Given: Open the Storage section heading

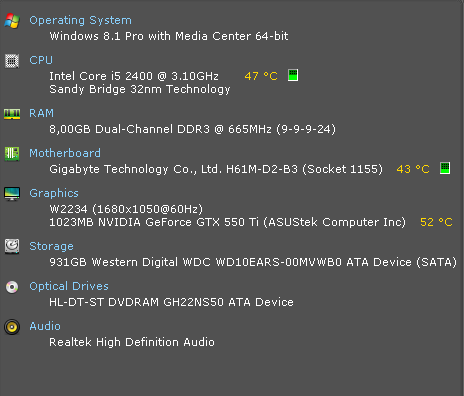Looking at the screenshot, I should point(51,246).
